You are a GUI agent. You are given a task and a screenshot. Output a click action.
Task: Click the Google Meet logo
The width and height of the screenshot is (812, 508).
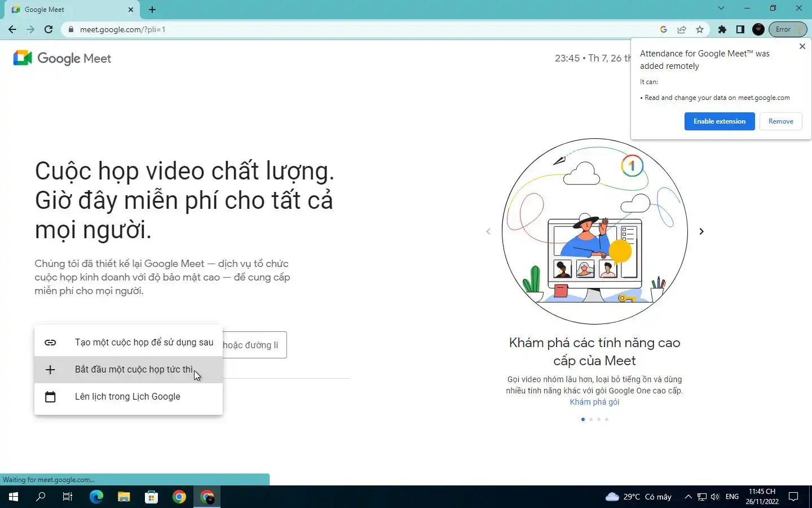pyautogui.click(x=62, y=58)
